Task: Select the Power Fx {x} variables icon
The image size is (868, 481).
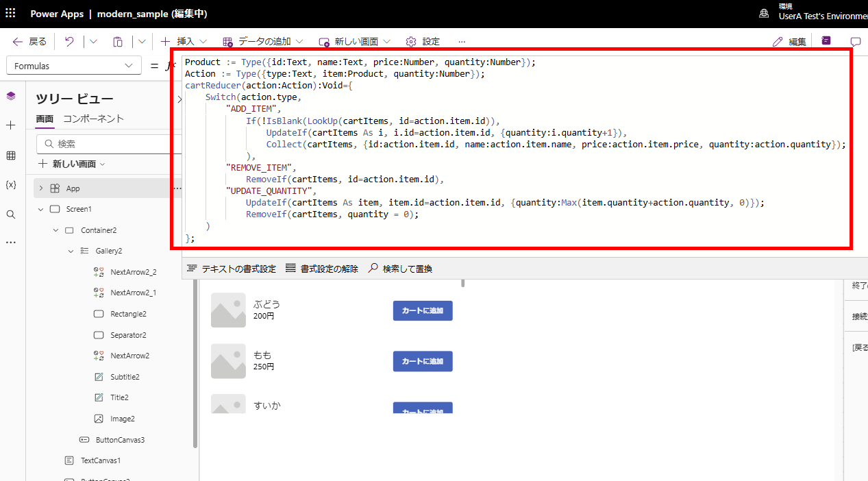Action: coord(10,184)
